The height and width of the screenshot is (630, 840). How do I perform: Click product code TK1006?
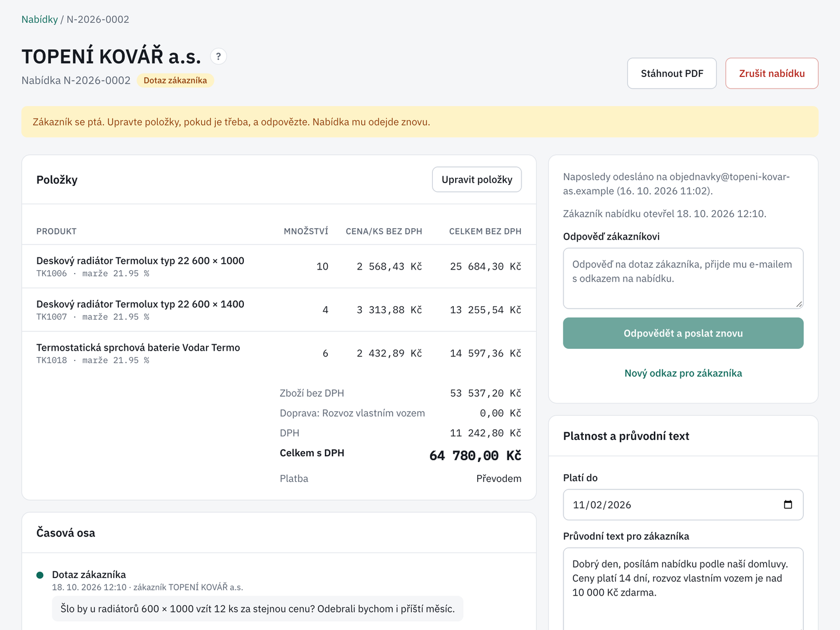pos(51,274)
